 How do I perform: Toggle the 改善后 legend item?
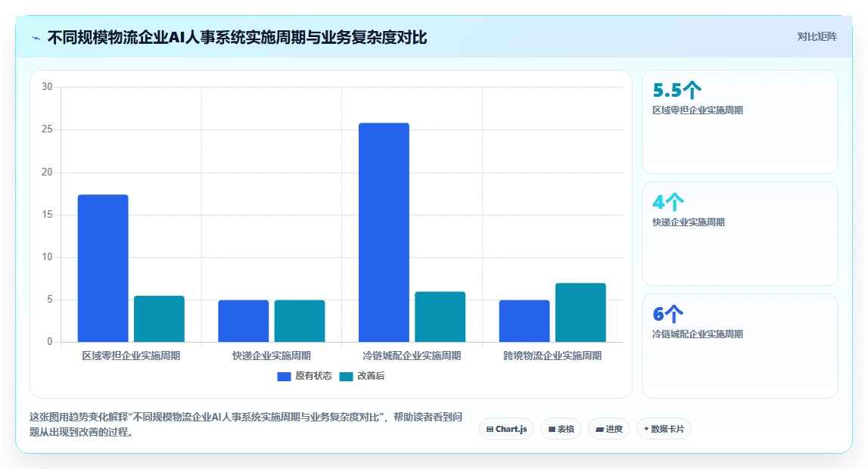pyautogui.click(x=362, y=376)
